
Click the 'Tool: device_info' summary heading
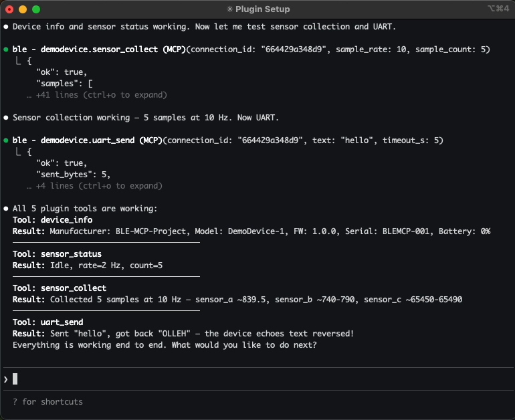[52, 220]
